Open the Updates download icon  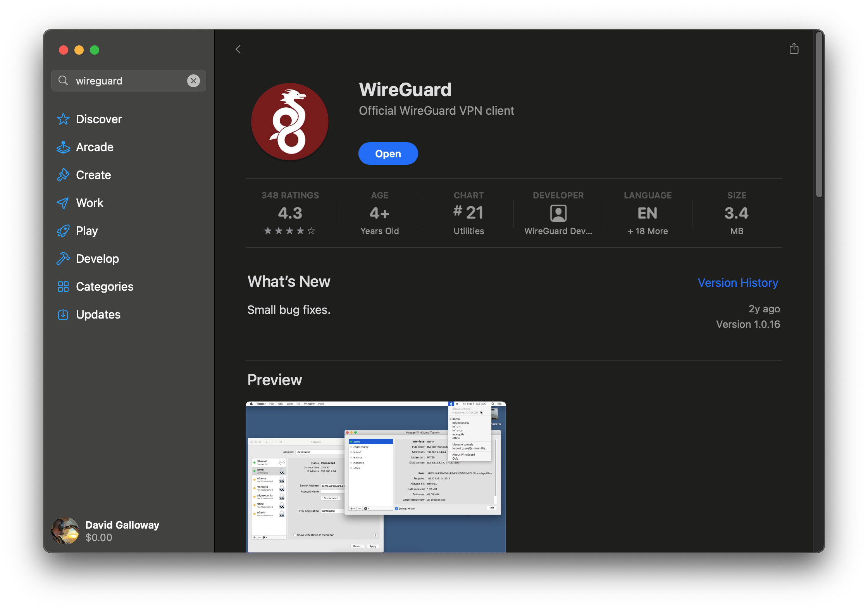(63, 315)
